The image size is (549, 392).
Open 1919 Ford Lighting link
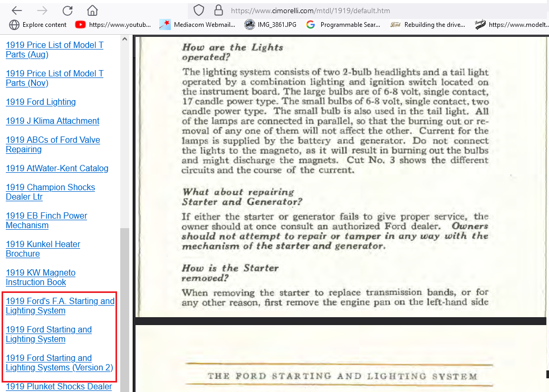click(41, 102)
